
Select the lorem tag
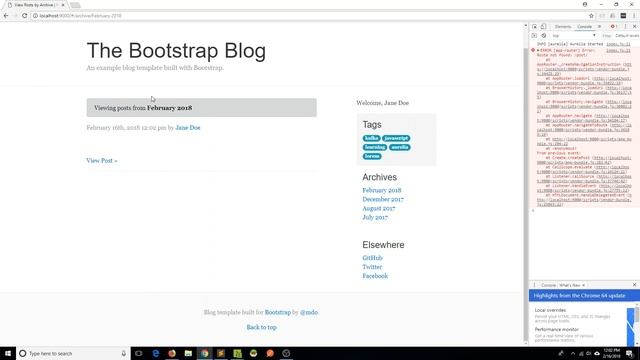pyautogui.click(x=372, y=156)
